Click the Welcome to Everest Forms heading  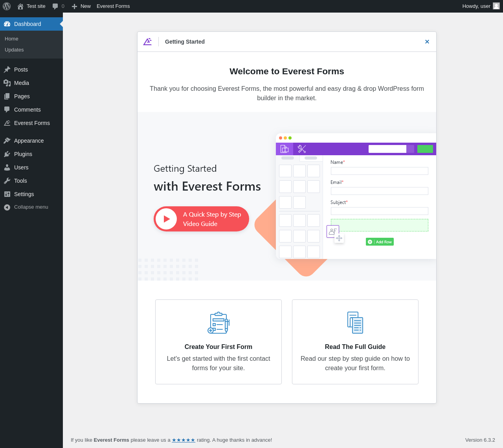287,71
